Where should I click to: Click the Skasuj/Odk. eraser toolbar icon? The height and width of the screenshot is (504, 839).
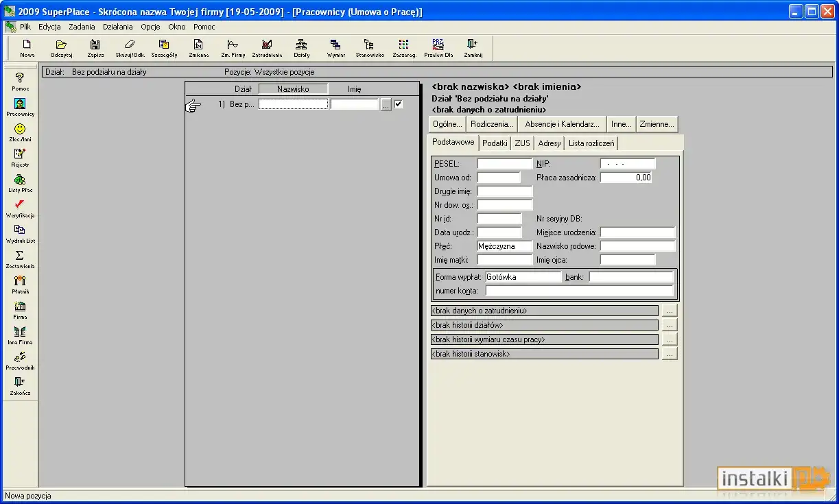(130, 47)
